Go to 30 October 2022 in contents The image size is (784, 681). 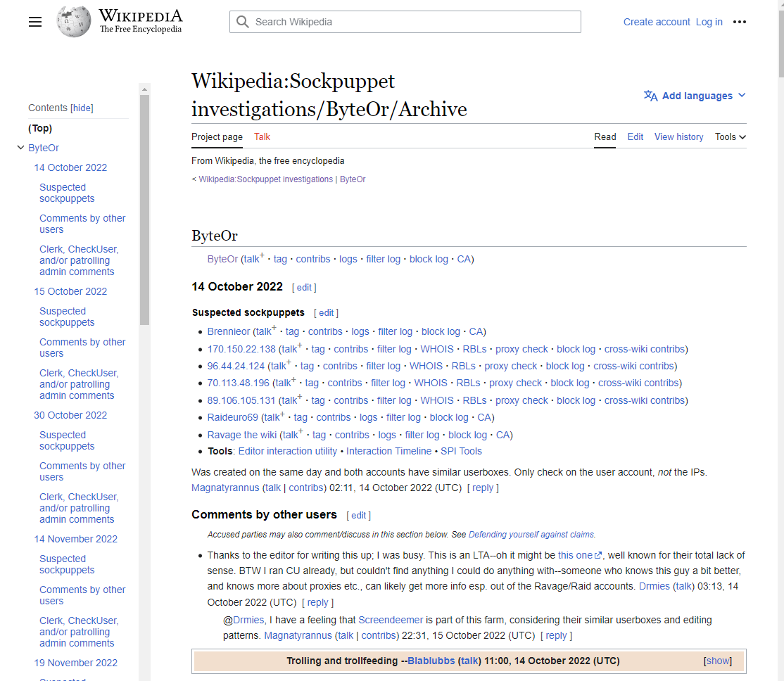click(70, 416)
